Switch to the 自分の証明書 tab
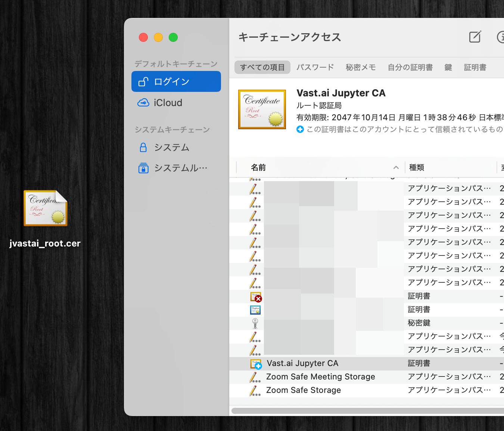The image size is (504, 431). [410, 68]
